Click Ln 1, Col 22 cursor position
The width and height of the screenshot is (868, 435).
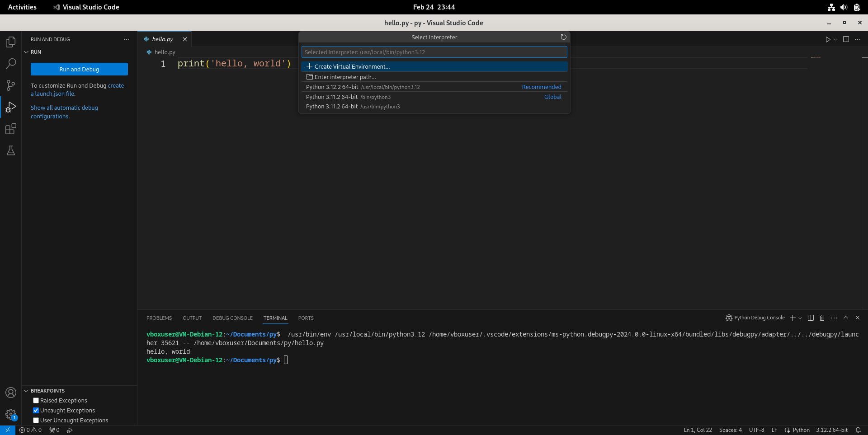[x=698, y=430]
